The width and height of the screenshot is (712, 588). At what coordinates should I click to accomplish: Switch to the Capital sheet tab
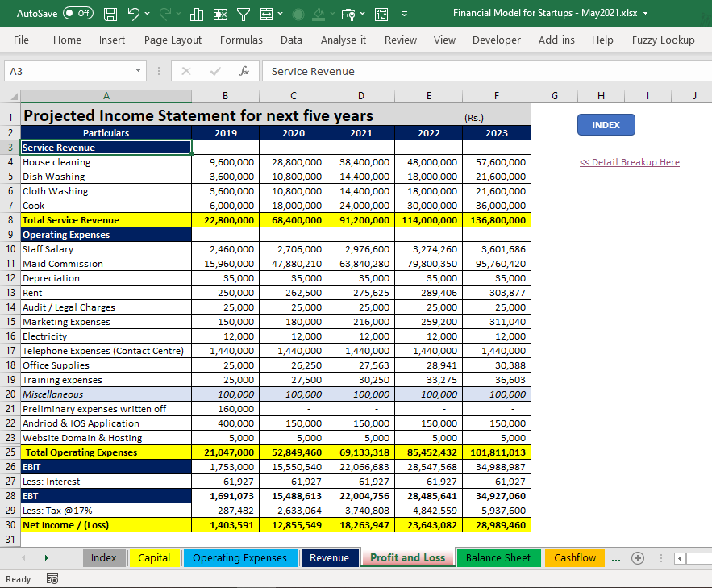pyautogui.click(x=154, y=558)
